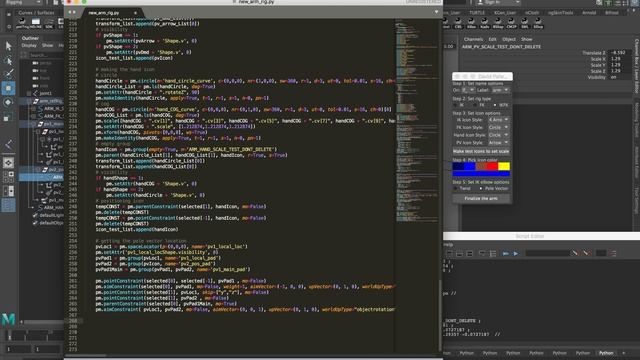Pick the yellow color swatch
This screenshot has width=640, height=360.
pos(504,166)
